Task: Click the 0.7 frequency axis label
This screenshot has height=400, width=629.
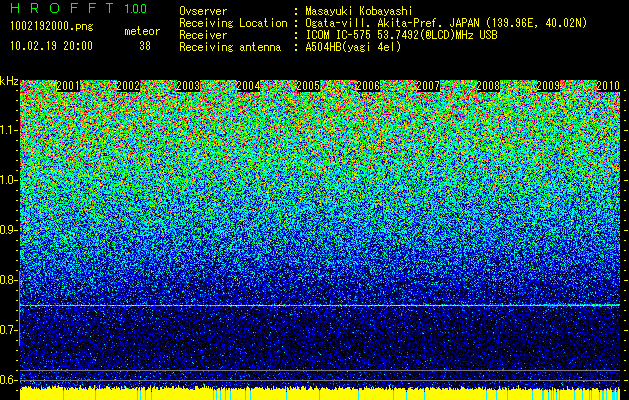Action: 9,330
